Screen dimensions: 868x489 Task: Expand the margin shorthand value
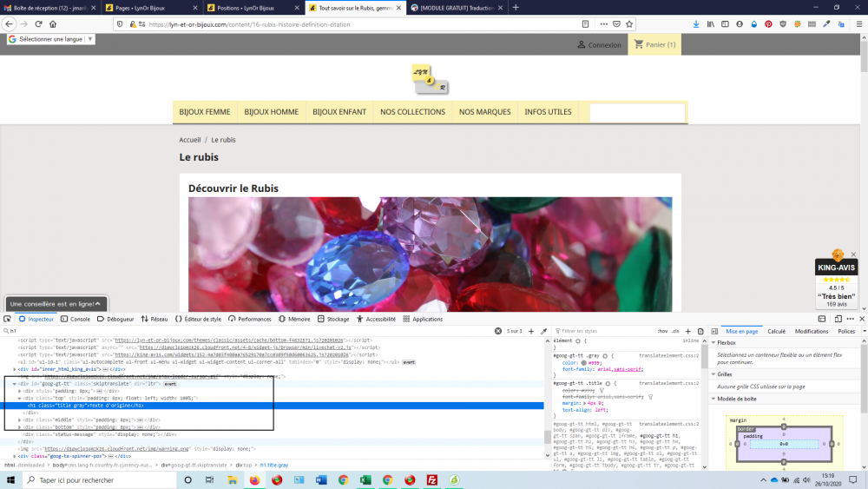584,403
